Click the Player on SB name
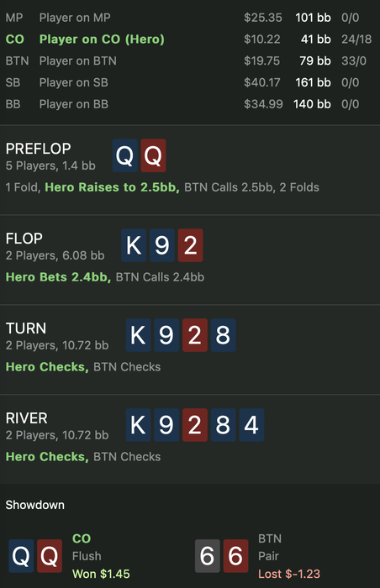The height and width of the screenshot is (588, 380). point(74,82)
